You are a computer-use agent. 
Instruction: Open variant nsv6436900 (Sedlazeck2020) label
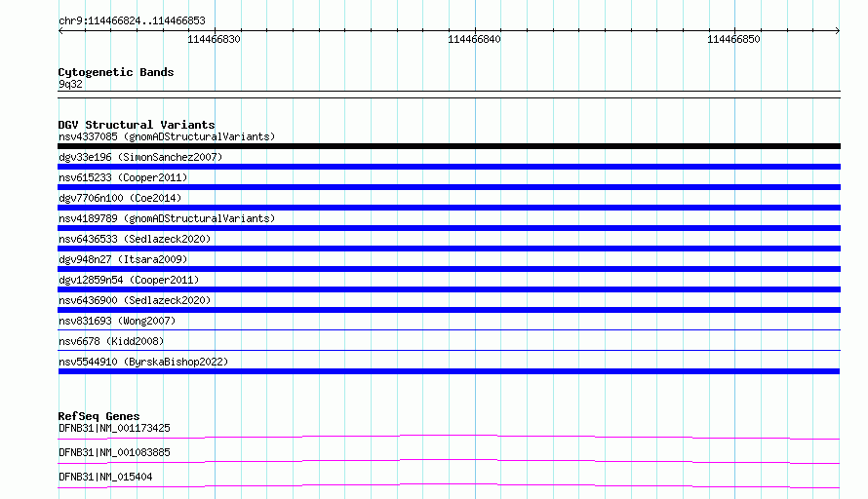pyautogui.click(x=135, y=300)
